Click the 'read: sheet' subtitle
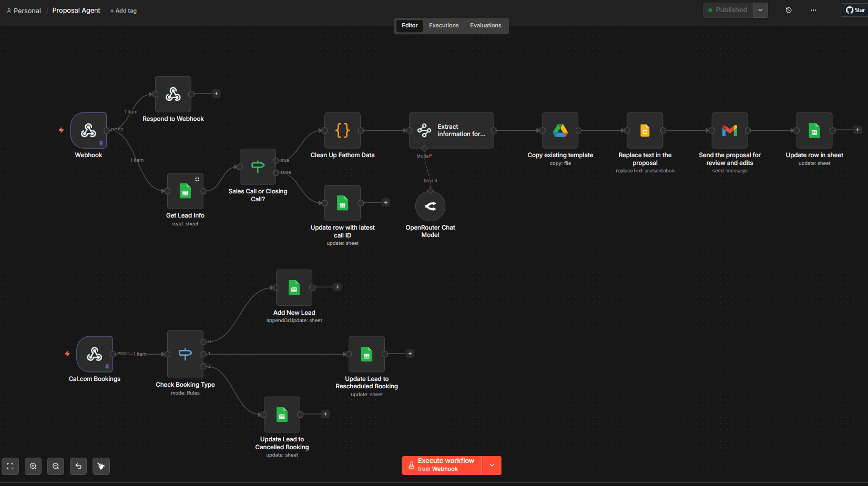 pos(185,224)
